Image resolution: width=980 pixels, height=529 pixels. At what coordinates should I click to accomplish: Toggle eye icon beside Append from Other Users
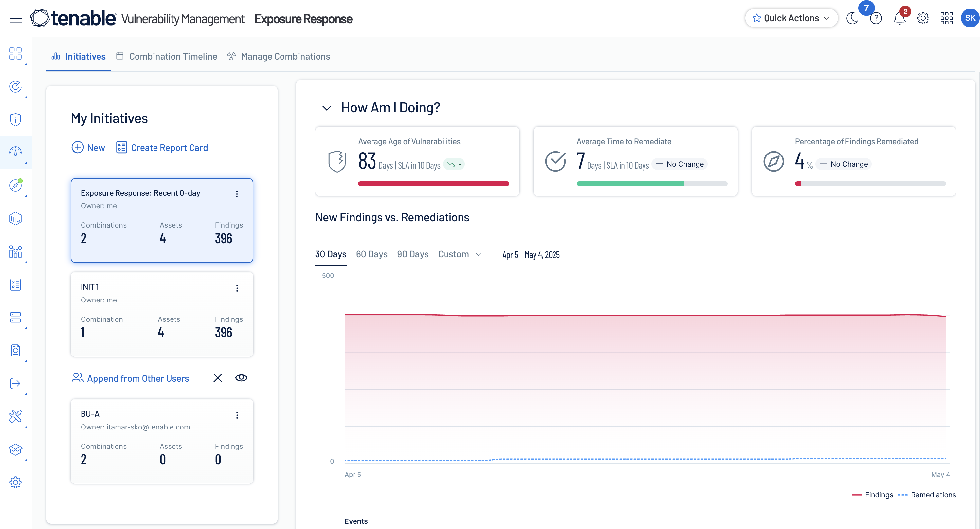241,378
